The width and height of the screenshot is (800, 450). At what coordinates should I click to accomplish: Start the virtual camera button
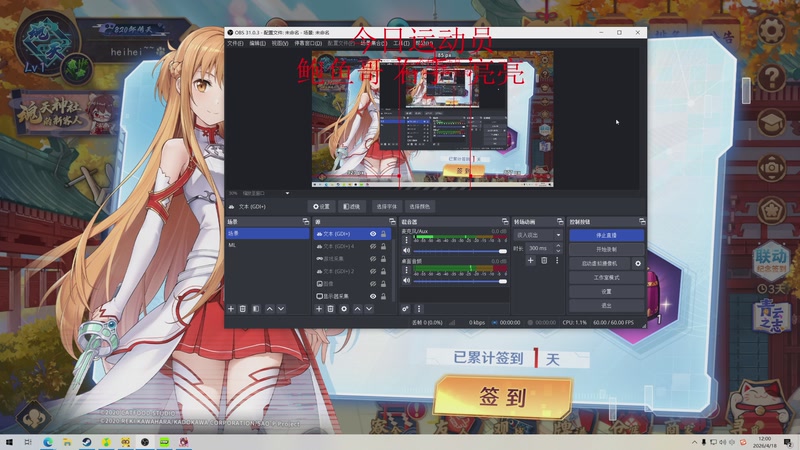point(599,263)
